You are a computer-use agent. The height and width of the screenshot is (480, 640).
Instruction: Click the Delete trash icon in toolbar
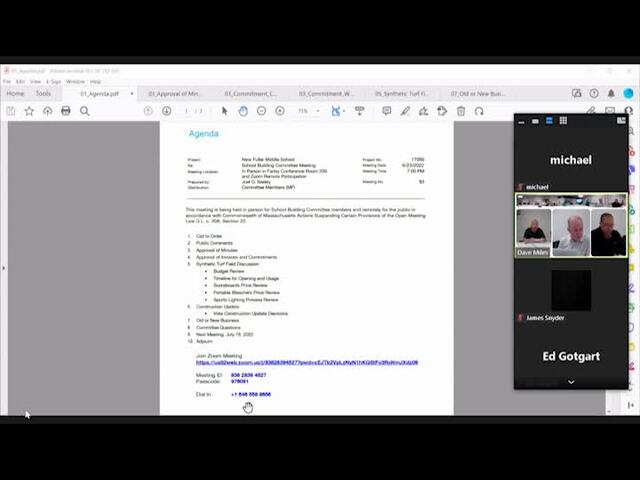(461, 111)
